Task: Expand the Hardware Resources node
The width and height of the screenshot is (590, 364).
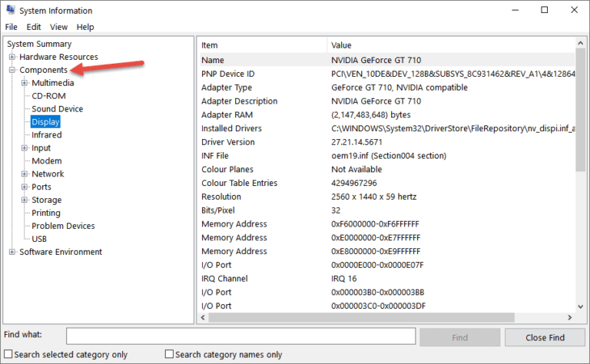Action: click(12, 57)
